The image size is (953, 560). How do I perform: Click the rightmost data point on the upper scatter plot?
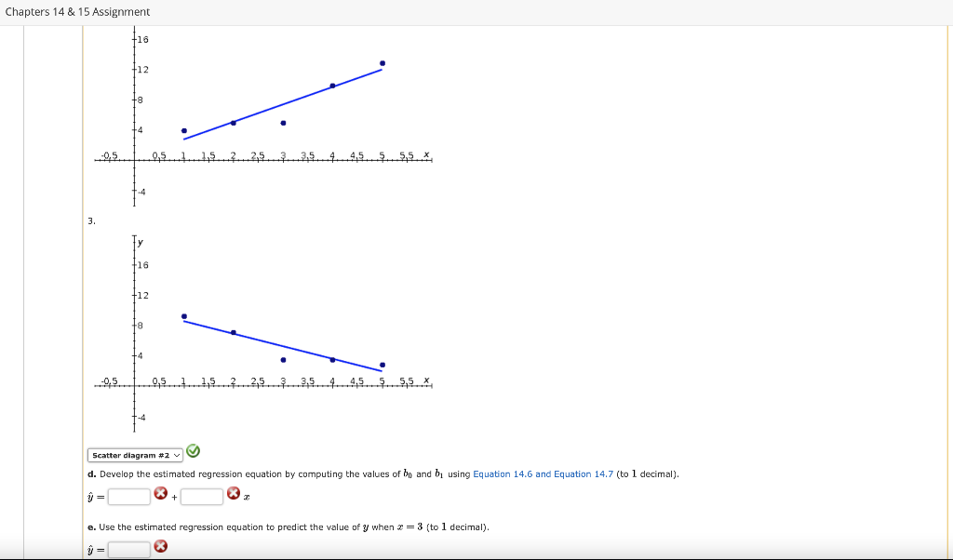pyautogui.click(x=381, y=61)
